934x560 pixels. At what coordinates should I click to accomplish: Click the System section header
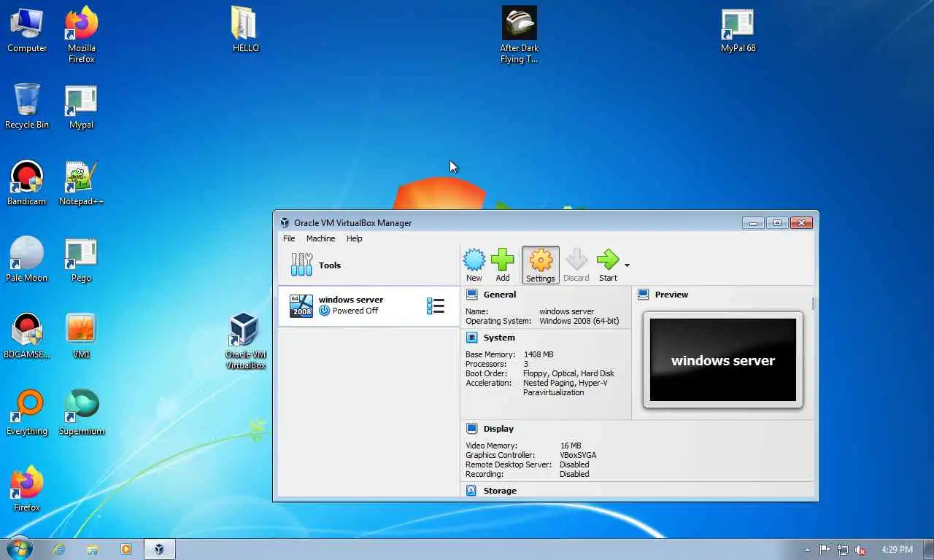(499, 338)
